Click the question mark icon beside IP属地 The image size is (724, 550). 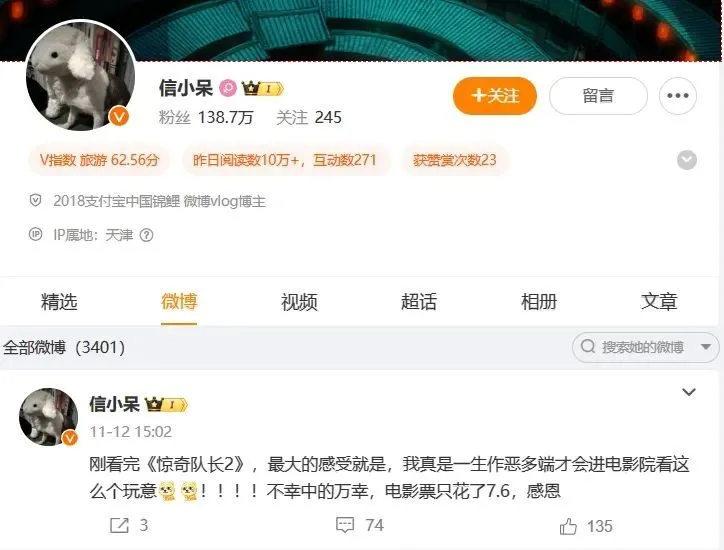pos(146,236)
